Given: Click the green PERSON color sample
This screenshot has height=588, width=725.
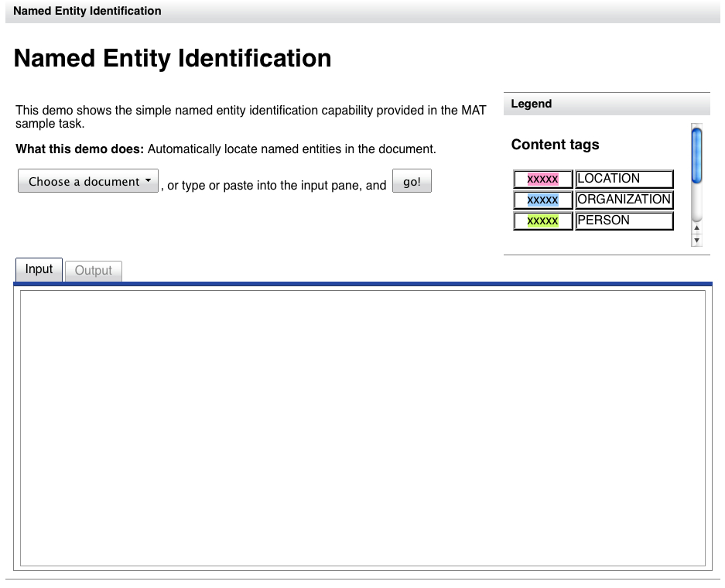Looking at the screenshot, I should point(542,220).
